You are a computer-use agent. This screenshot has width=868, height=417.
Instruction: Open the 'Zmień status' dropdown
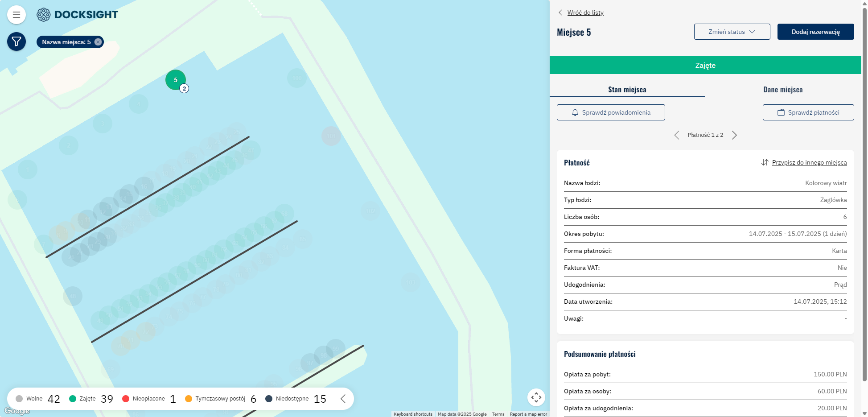pos(732,32)
